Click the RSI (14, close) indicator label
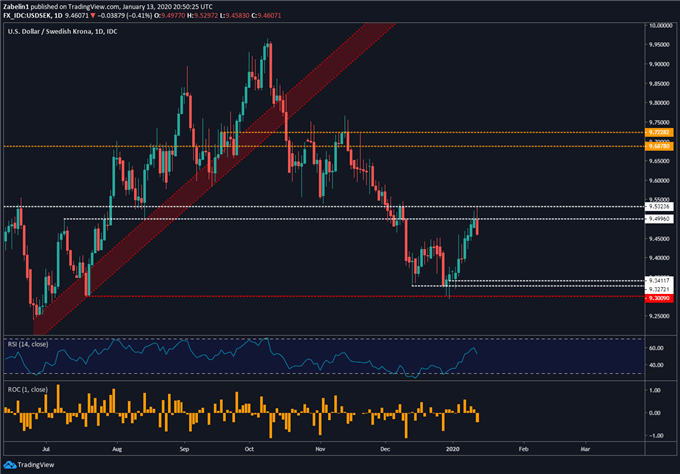 coord(28,344)
